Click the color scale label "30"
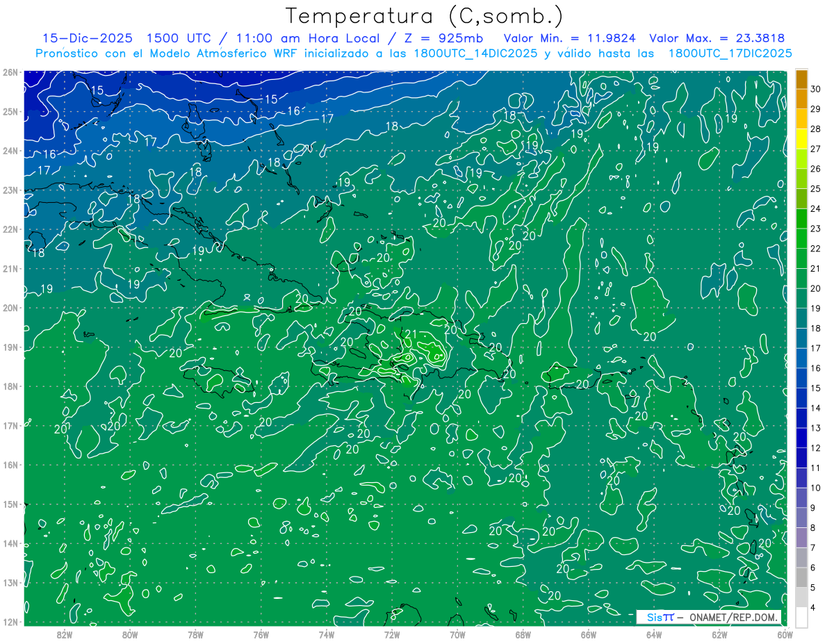Viewport: 834px width, 644px height. pos(816,89)
